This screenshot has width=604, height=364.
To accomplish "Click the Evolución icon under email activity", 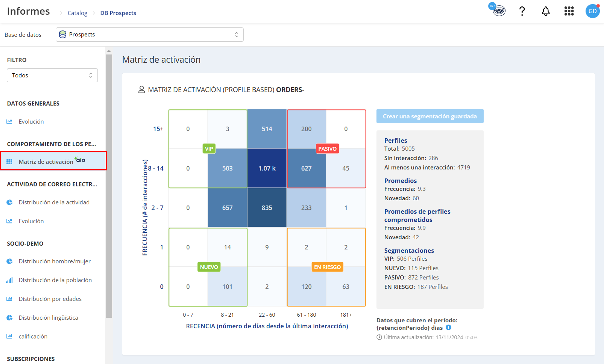I will point(9,221).
